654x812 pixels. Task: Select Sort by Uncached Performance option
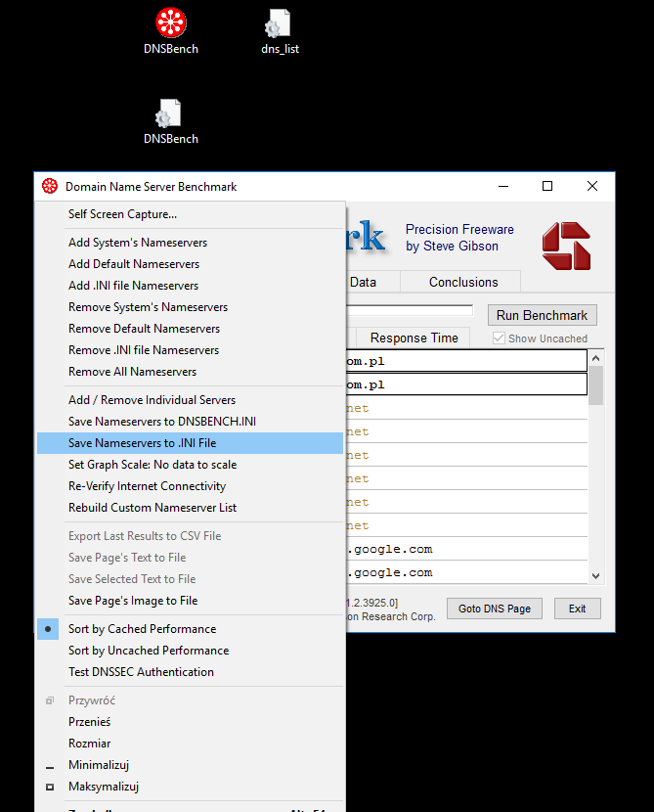149,651
